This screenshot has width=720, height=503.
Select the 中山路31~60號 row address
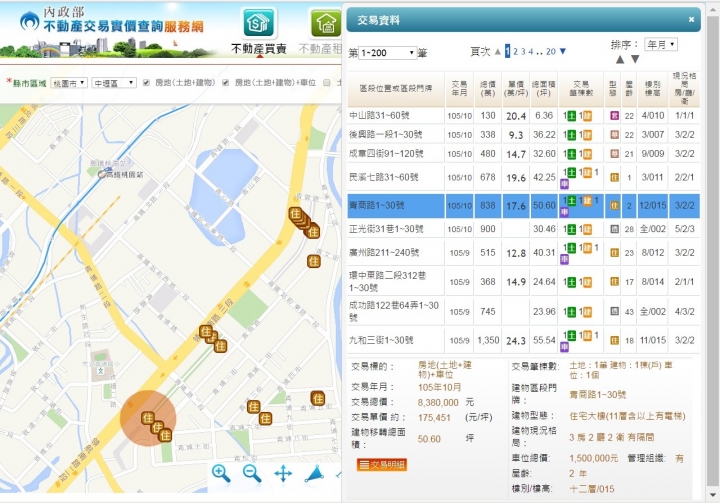(379, 116)
